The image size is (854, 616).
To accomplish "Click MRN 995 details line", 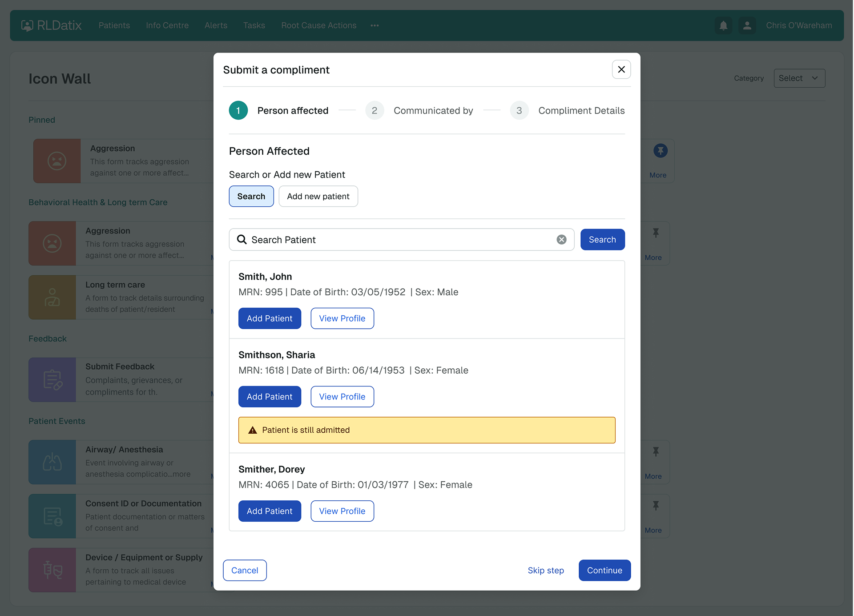I will [348, 292].
